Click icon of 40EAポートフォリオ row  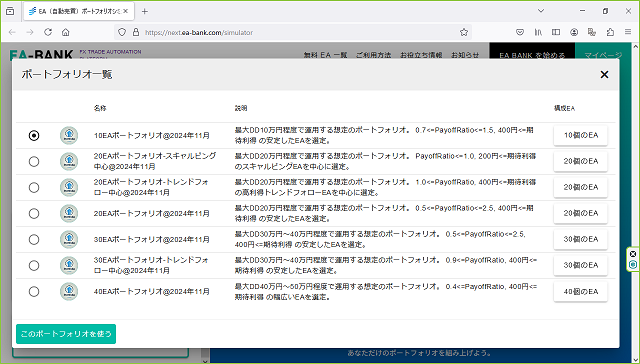coord(69,292)
